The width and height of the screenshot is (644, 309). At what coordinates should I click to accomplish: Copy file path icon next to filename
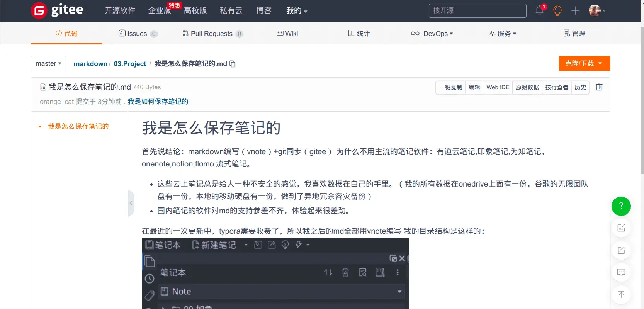tap(233, 64)
